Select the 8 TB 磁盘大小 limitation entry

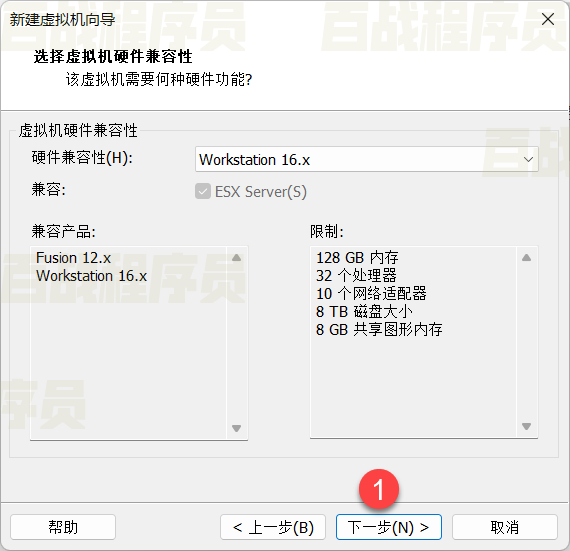pos(364,312)
